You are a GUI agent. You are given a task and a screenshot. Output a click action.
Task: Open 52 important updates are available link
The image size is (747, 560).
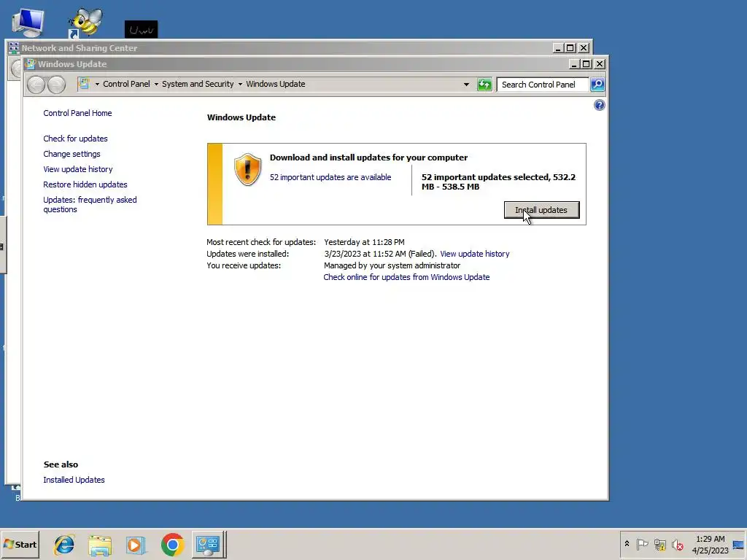click(330, 177)
